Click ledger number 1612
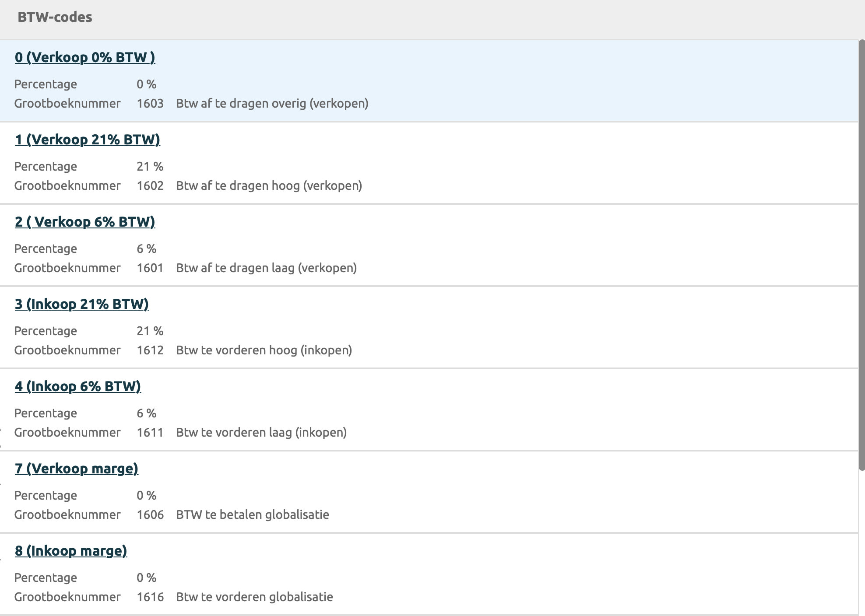Image resolution: width=865 pixels, height=616 pixels. pos(150,350)
